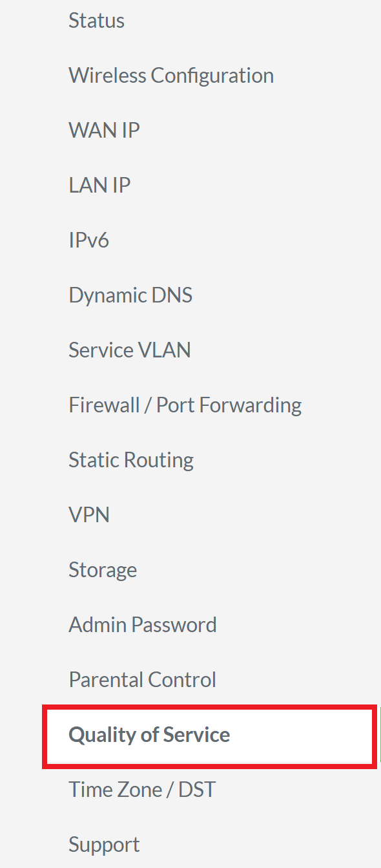Select the Service VLAN menu entry
The height and width of the screenshot is (868, 381).
pos(129,350)
